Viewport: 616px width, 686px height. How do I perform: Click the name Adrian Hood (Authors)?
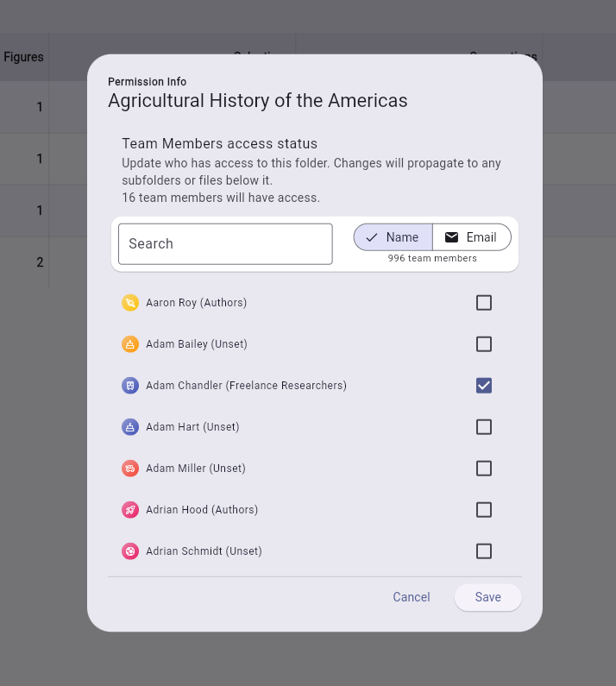click(202, 510)
